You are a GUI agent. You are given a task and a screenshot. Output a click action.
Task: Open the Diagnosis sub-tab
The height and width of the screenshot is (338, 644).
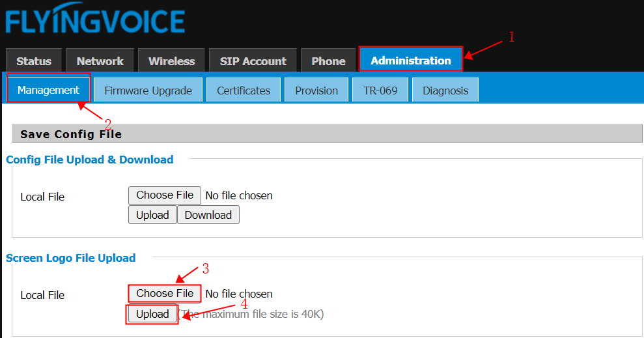click(x=445, y=90)
